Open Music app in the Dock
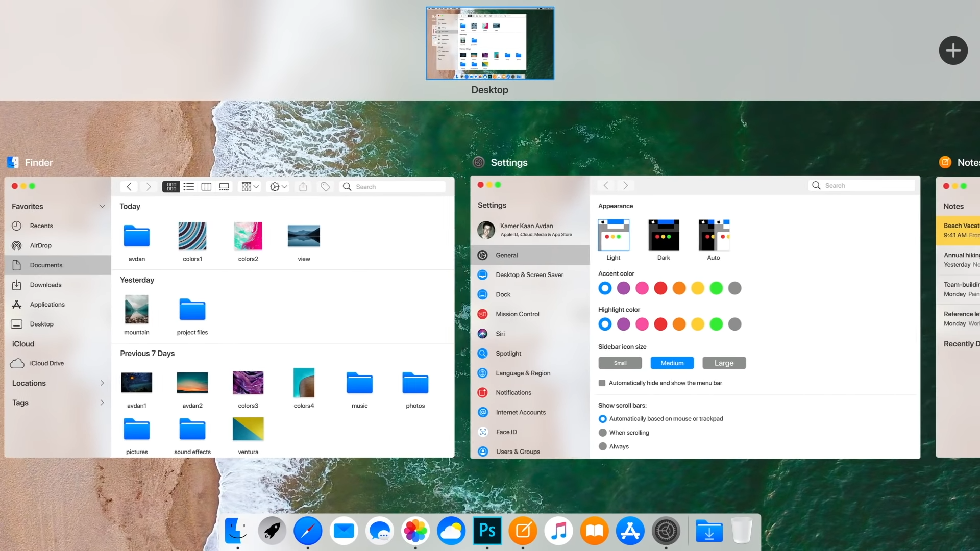Viewport: 980px width, 551px height. (559, 531)
